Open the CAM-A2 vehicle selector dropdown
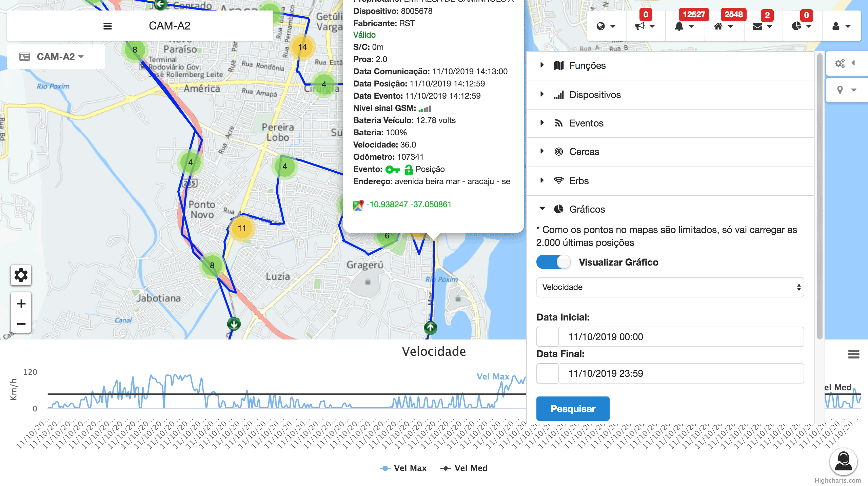The height and width of the screenshot is (486, 868). click(56, 57)
